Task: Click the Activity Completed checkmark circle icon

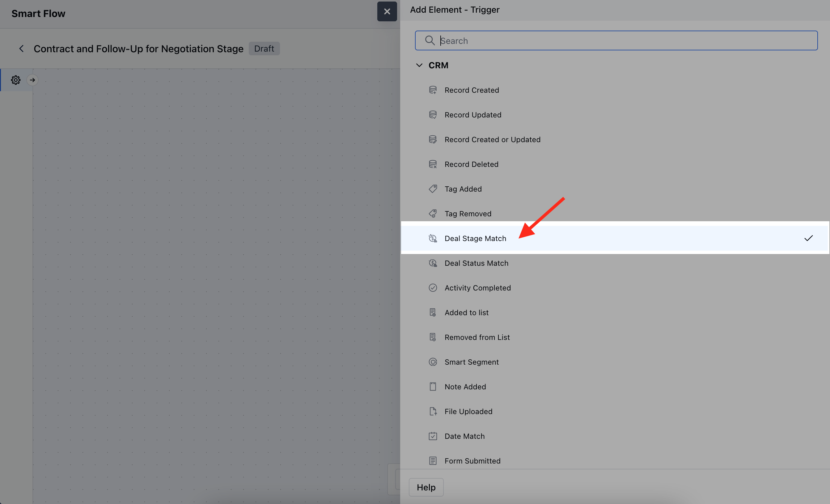Action: coord(433,288)
